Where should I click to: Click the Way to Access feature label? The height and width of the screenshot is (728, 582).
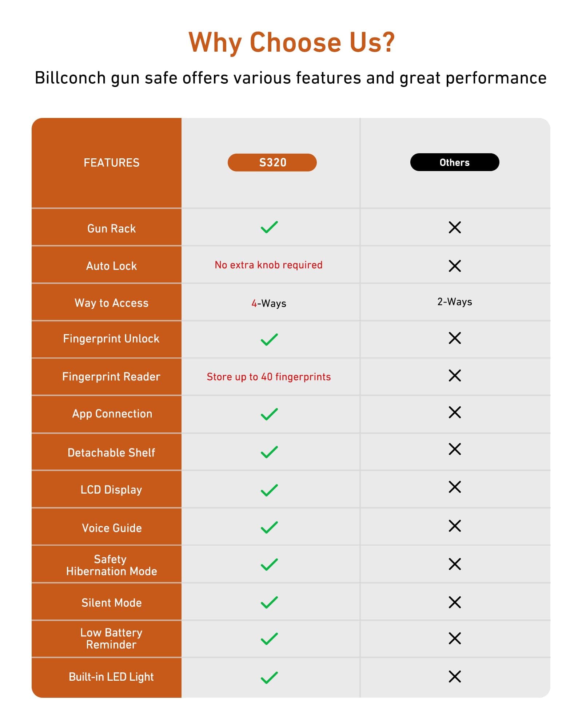[111, 303]
